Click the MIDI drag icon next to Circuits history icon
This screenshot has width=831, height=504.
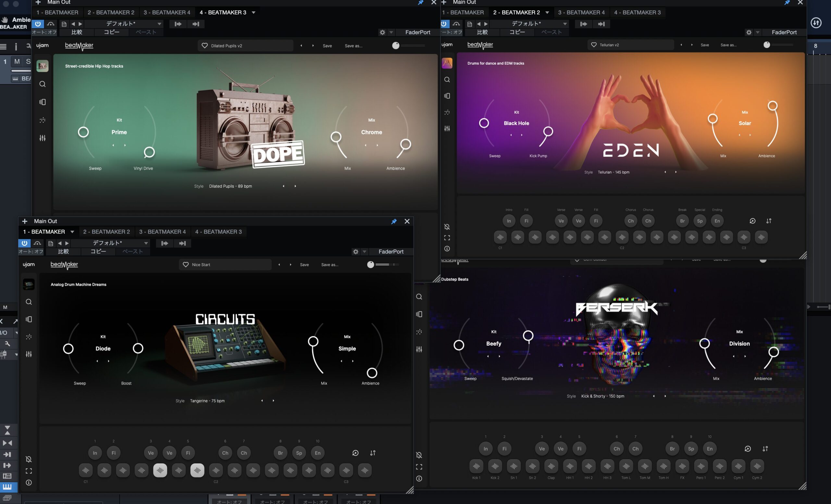pos(373,453)
